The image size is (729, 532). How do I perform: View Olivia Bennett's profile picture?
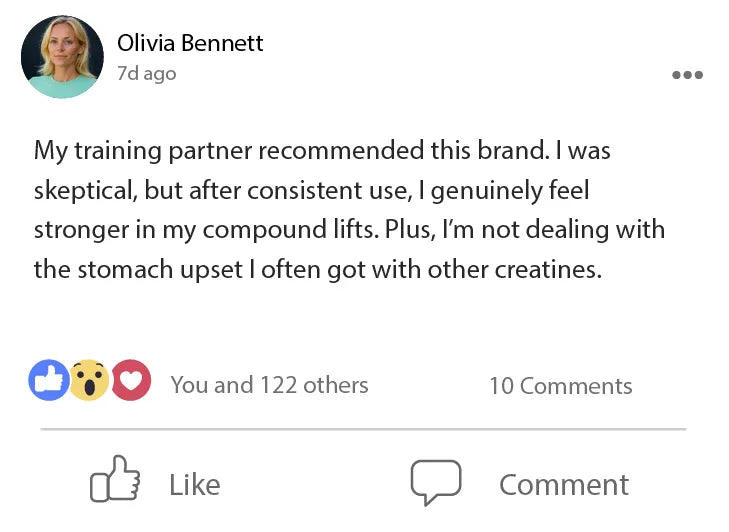pyautogui.click(x=62, y=57)
